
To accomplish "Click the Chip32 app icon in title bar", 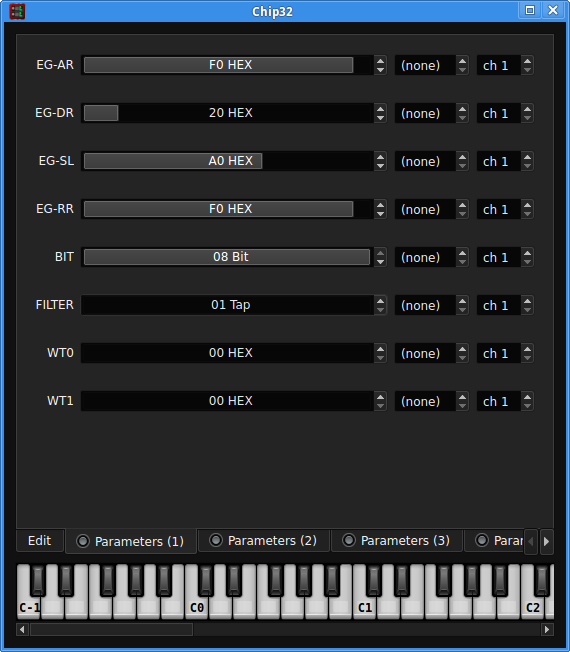I will (17, 11).
